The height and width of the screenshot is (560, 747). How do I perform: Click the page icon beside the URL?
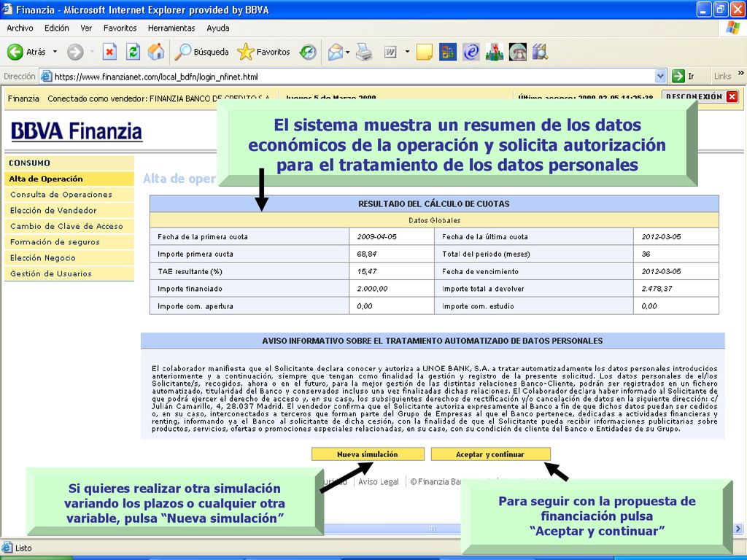46,76
